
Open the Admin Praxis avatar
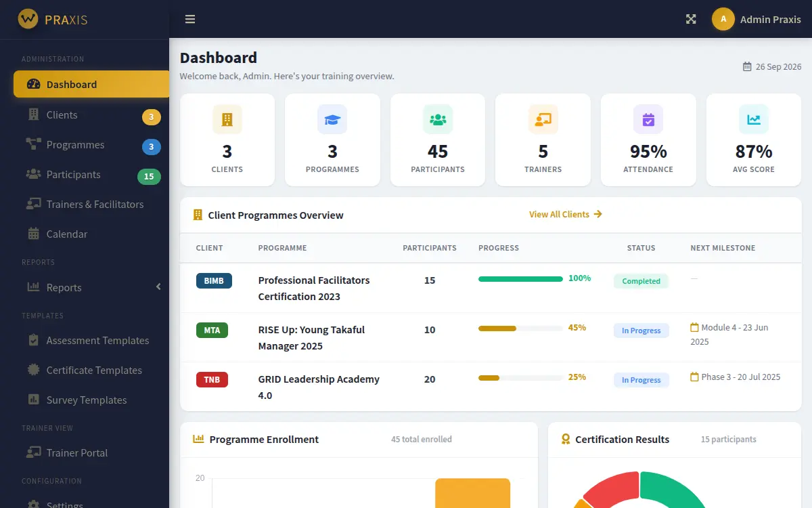(x=723, y=19)
